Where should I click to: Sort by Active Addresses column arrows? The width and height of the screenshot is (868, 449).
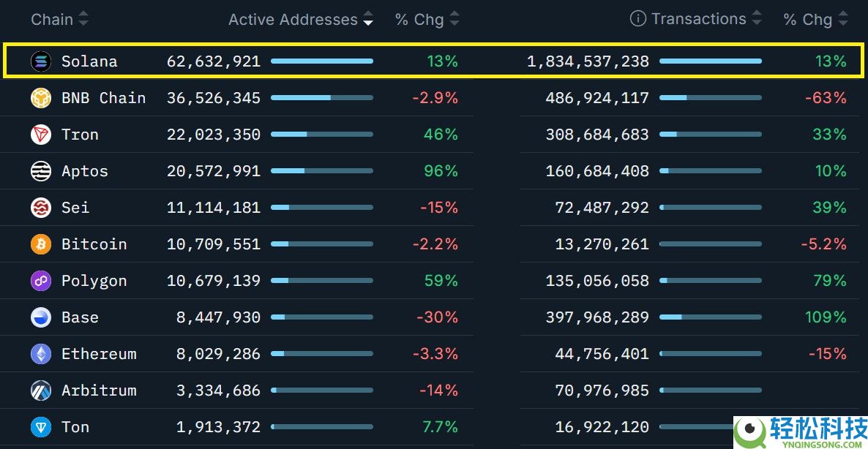click(x=367, y=19)
